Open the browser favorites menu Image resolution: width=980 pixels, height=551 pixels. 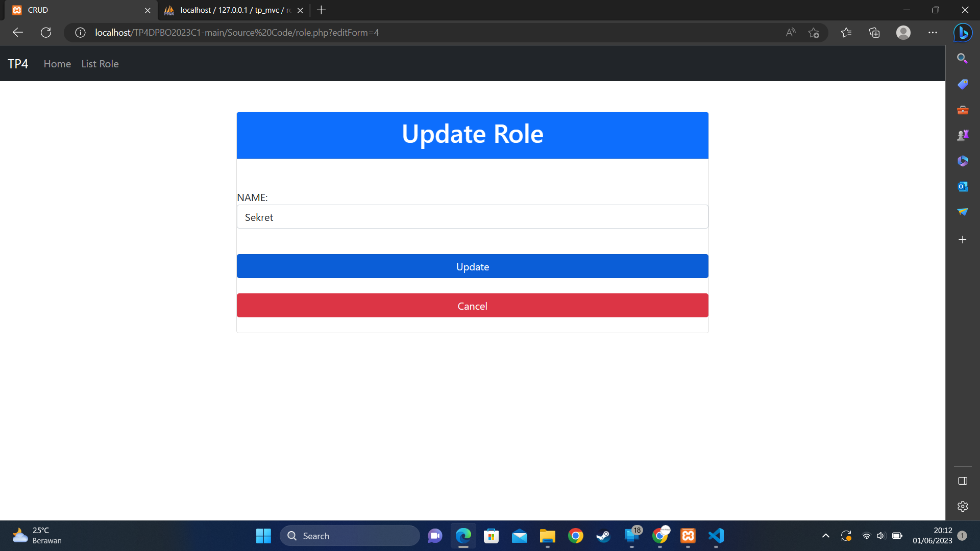pyautogui.click(x=846, y=32)
